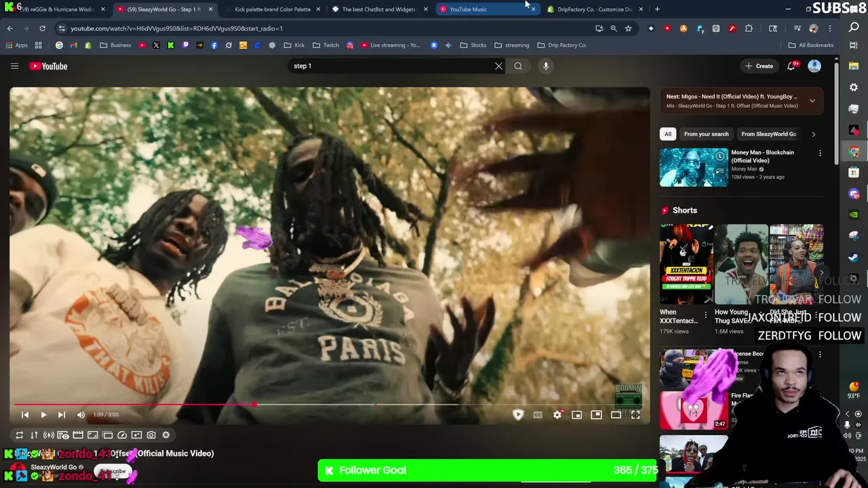
Task: Open the YouTube account avatar menu
Action: (814, 66)
